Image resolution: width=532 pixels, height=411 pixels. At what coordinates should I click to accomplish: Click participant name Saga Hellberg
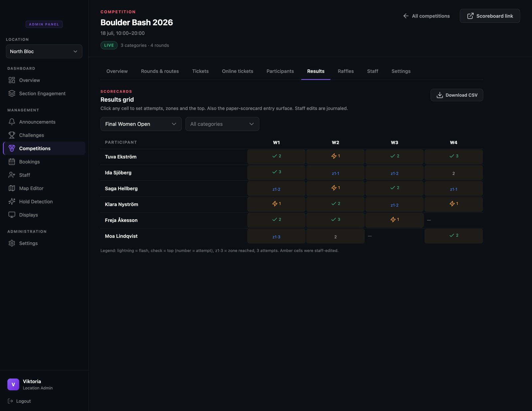pos(121,188)
